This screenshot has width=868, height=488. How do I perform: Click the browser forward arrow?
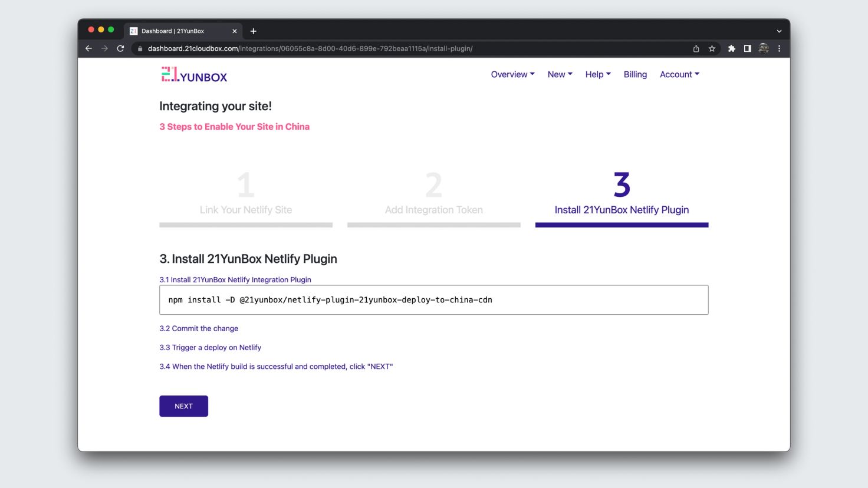[x=104, y=48]
